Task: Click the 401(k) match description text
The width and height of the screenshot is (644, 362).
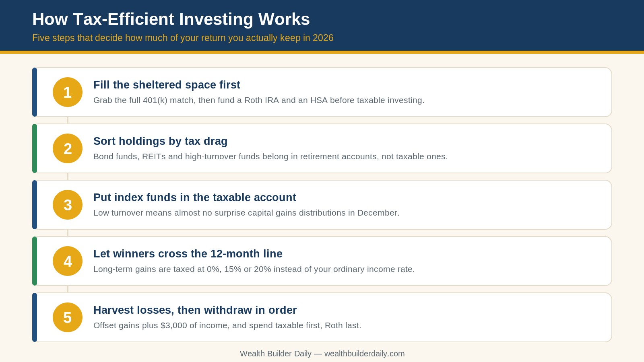Action: [259, 100]
